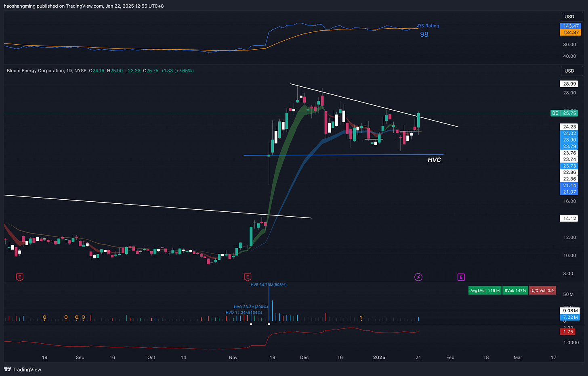Click the 21.07 blue price label

pos(569,192)
